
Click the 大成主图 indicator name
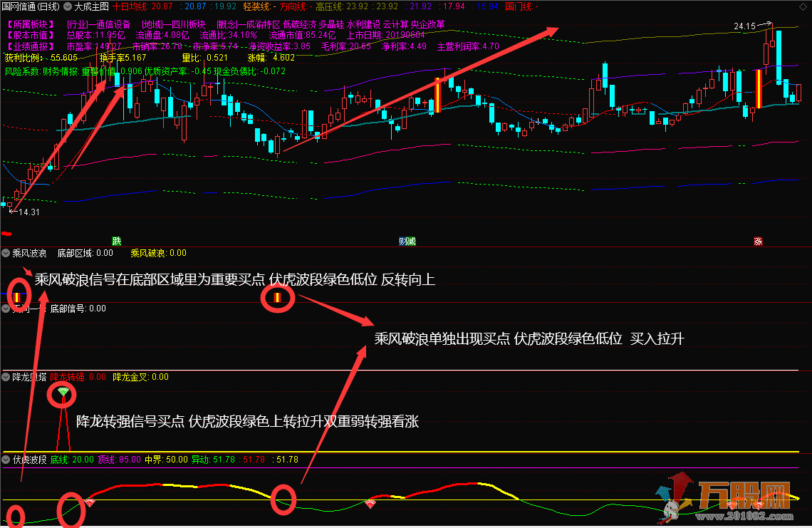tap(92, 6)
